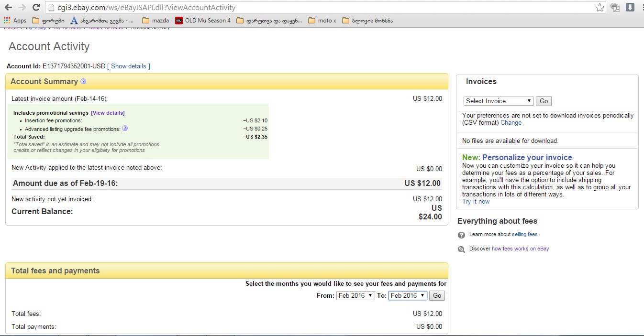Click the latest invoice amount US $12.00
Screen dimensions: 644x336
click(428, 98)
